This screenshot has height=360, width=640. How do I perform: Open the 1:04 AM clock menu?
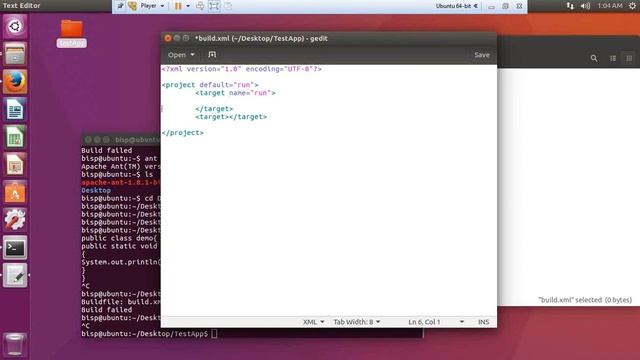click(610, 6)
